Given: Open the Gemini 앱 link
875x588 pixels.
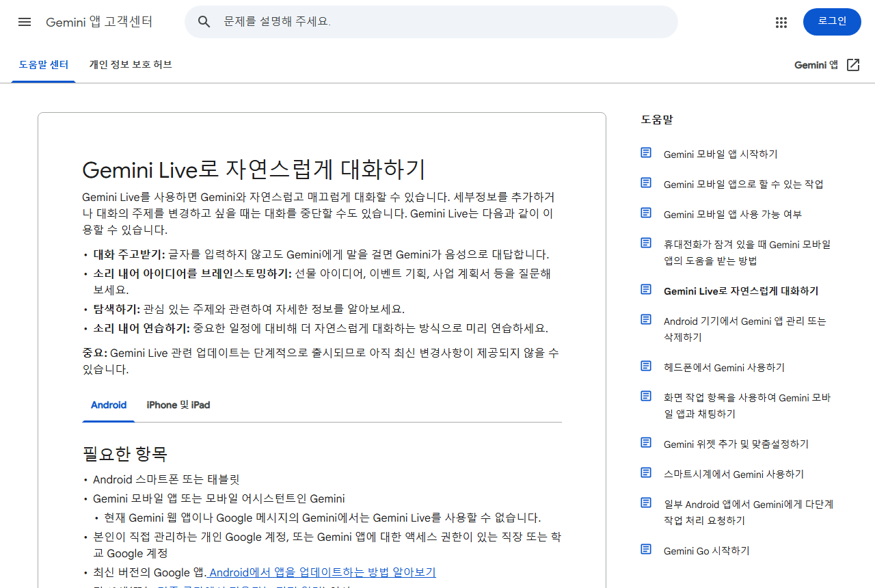Looking at the screenshot, I should point(816,65).
